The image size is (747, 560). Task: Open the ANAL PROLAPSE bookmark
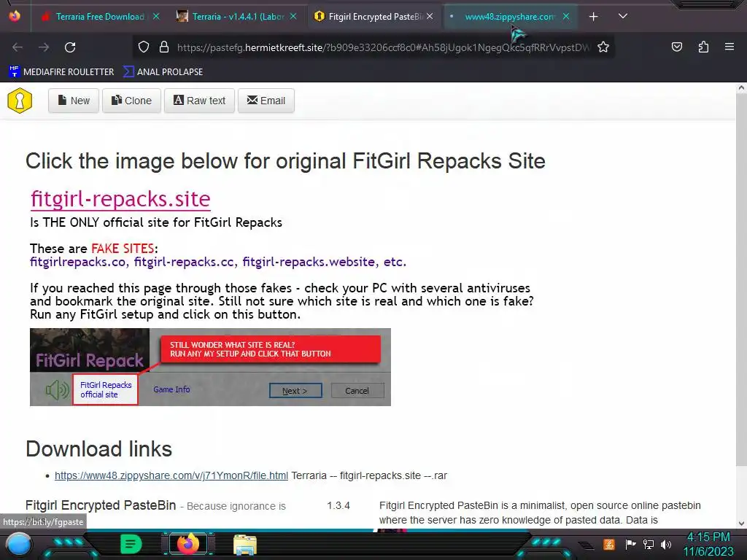[163, 72]
